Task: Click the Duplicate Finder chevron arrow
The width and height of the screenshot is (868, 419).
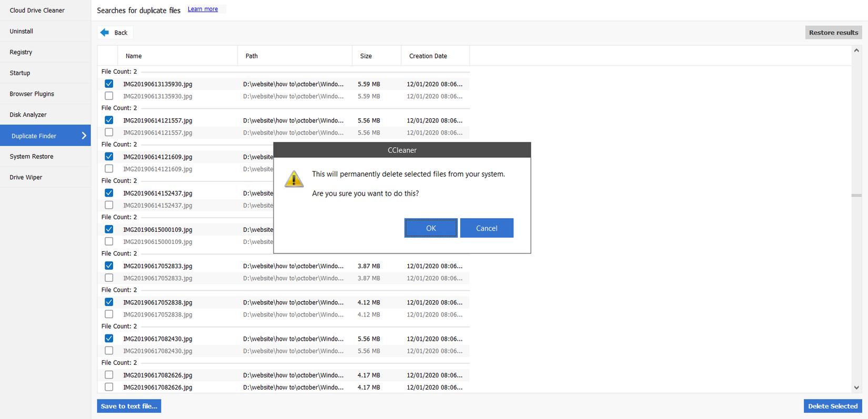Action: (x=84, y=136)
